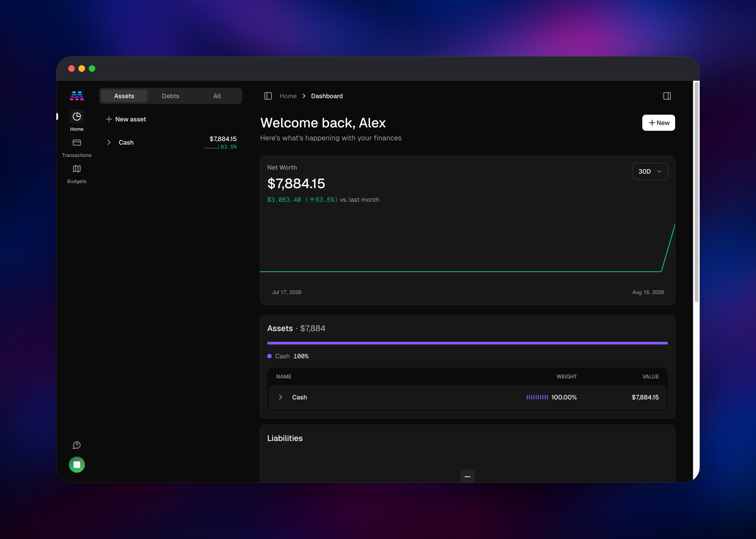Viewport: 756px width, 539px height.
Task: Toggle the right sidebar panel icon
Action: [667, 96]
